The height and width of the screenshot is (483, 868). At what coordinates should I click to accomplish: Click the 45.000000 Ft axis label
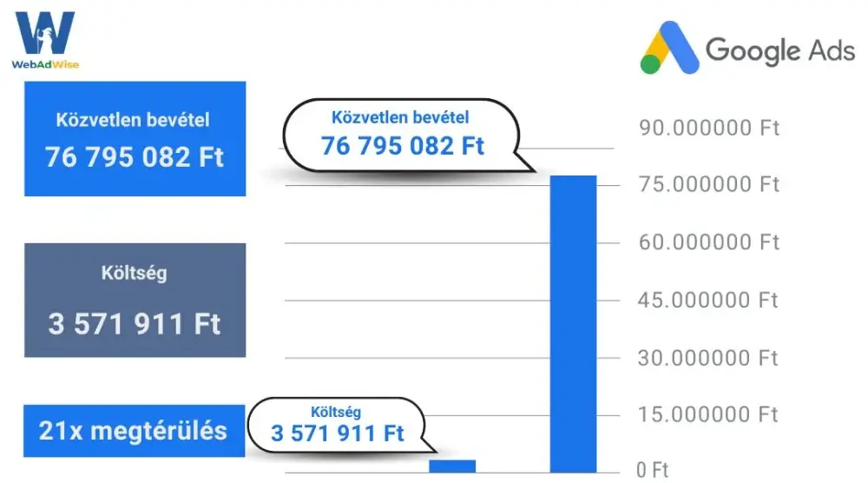coord(710,300)
